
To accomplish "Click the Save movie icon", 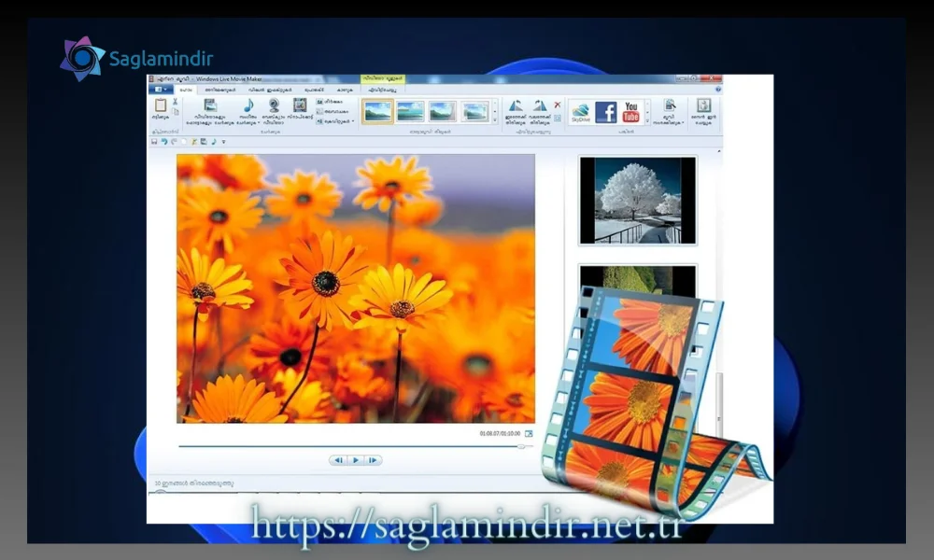I will click(669, 105).
